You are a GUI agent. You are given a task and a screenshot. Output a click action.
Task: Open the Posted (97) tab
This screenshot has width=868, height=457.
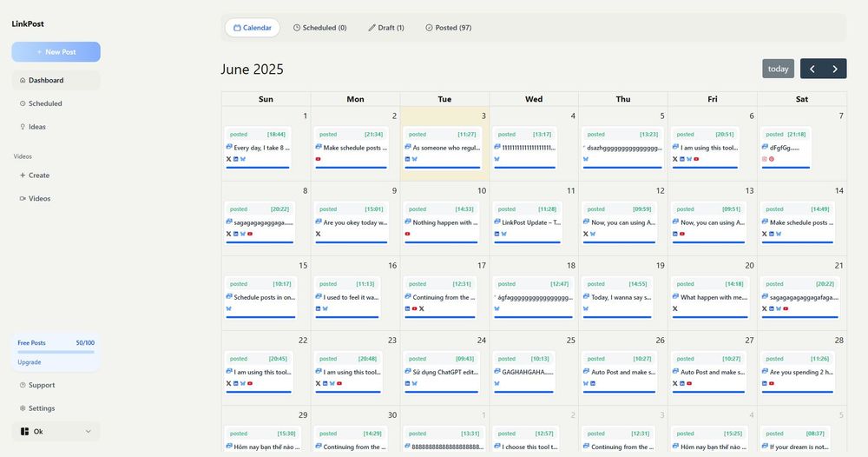(449, 28)
